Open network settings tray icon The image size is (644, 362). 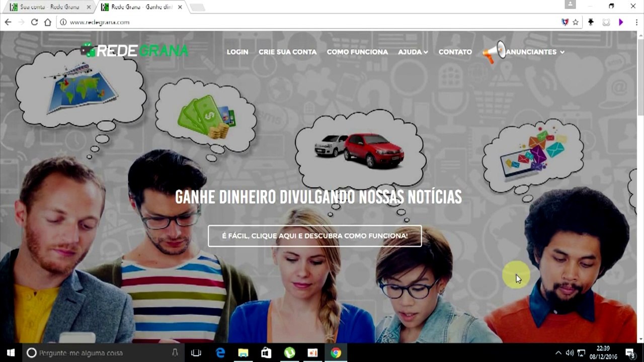point(581,353)
